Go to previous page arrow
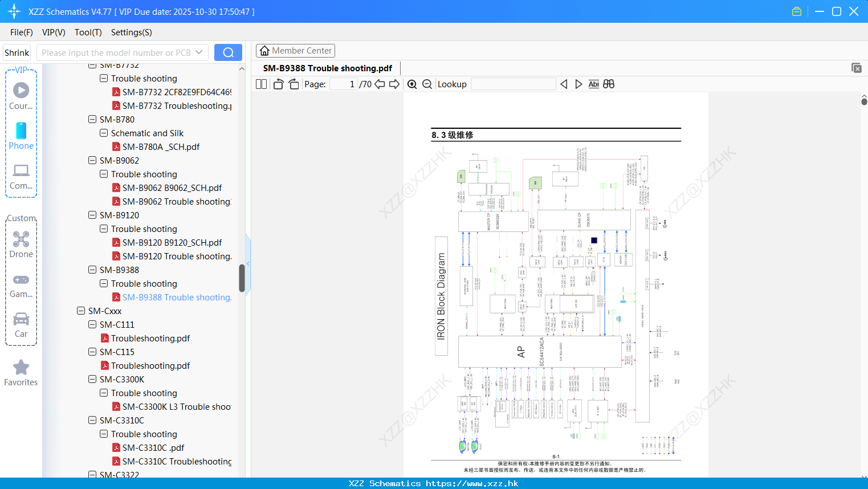 [380, 84]
